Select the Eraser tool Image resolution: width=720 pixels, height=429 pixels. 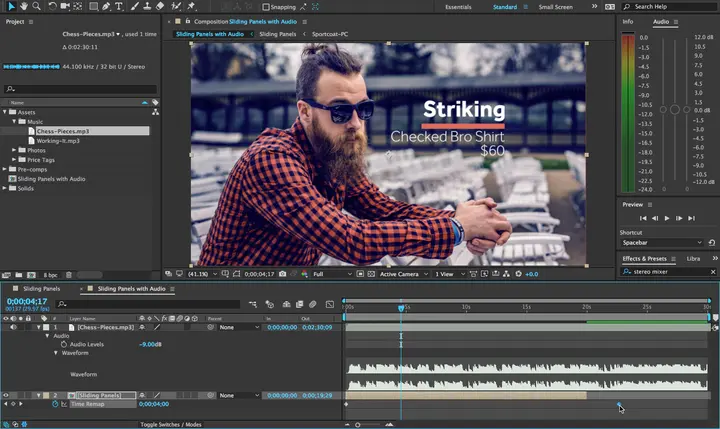[x=160, y=6]
